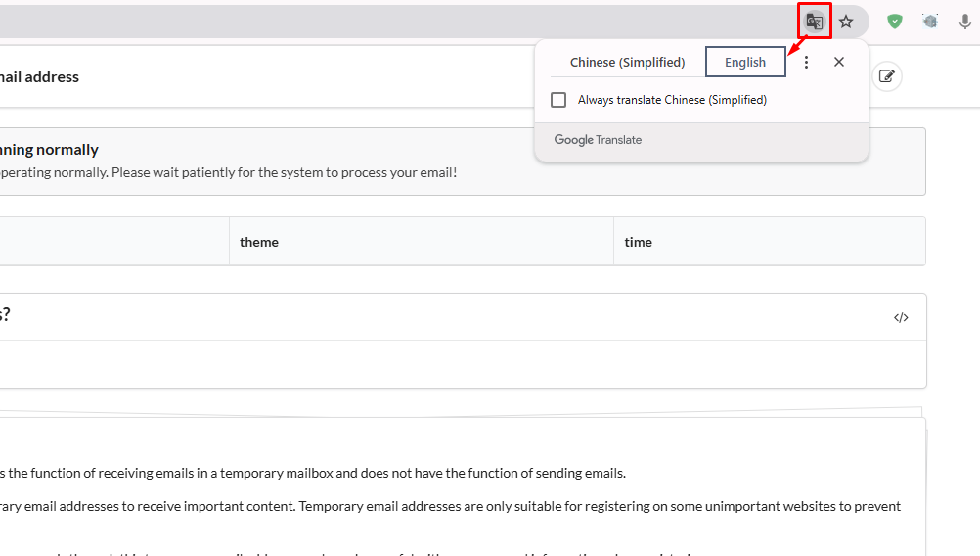Click the edit pencil icon button
This screenshot has height=556, width=980.
(887, 76)
